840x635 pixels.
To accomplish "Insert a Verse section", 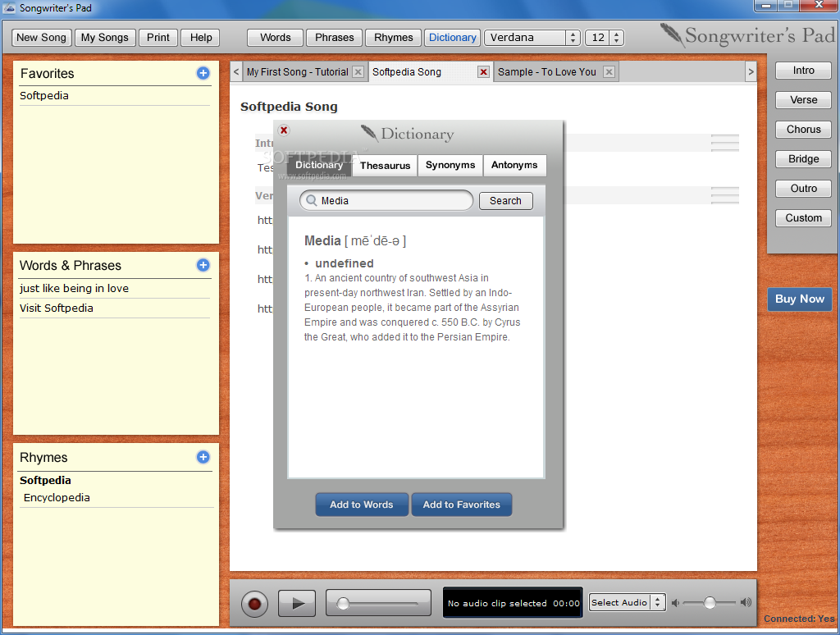I will [803, 100].
